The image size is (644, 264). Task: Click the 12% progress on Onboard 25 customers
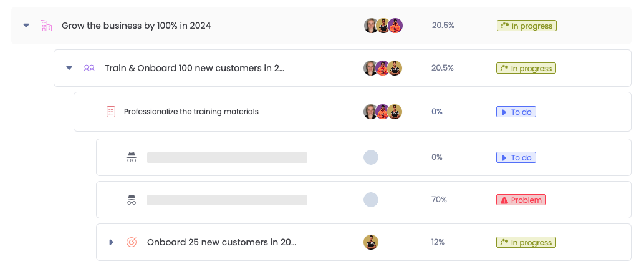(x=438, y=242)
